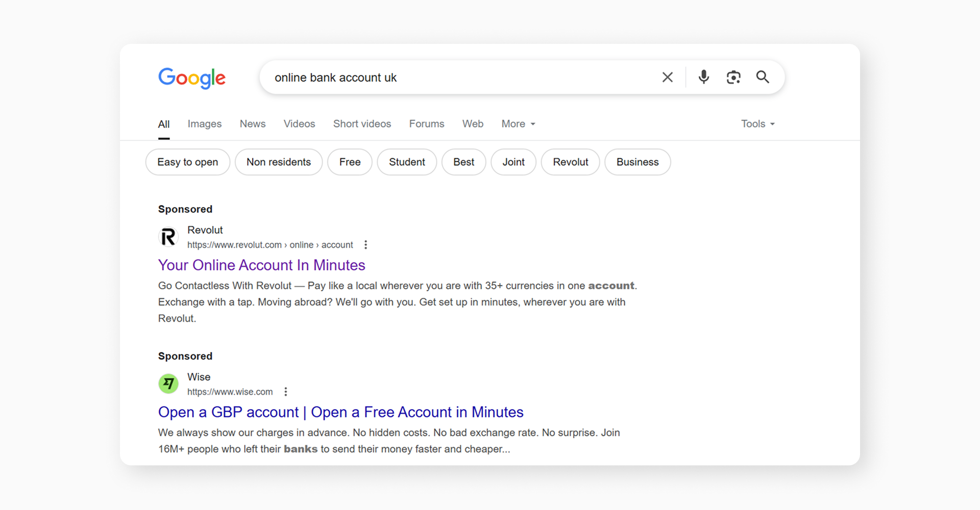Choose the 'Best' filter chip
The image size is (980, 510).
coord(464,162)
